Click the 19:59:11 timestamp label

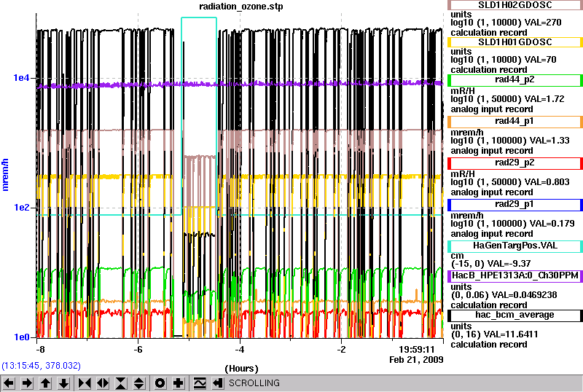click(x=417, y=350)
